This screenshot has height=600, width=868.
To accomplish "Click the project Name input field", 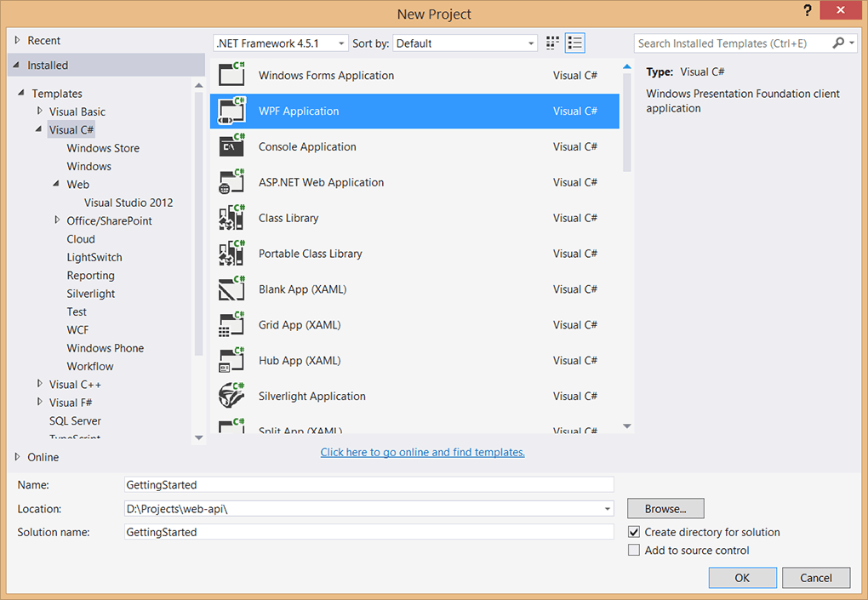I will point(369,485).
